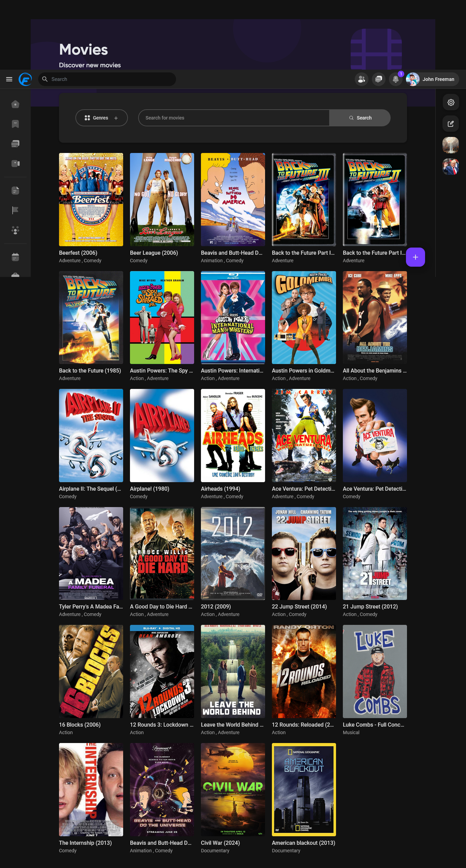Image resolution: width=466 pixels, height=868 pixels.
Task: Expand the Genres filter
Action: click(x=102, y=118)
